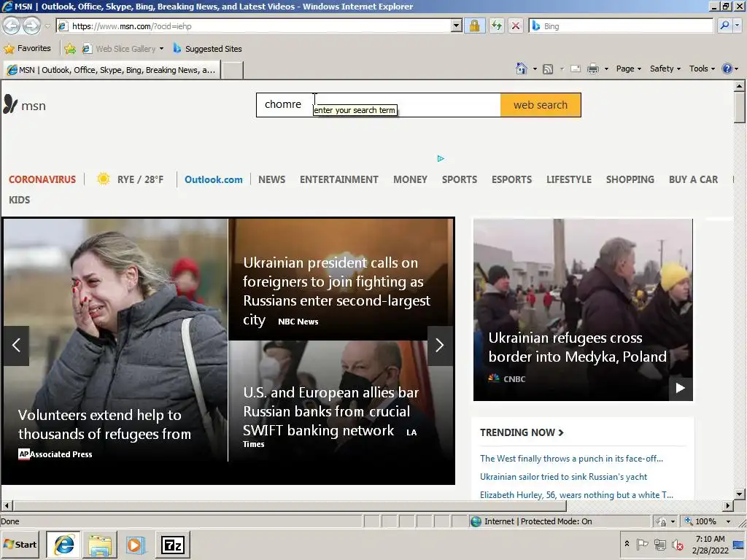The height and width of the screenshot is (560, 747).
Task: Open the Tools menu
Action: [x=702, y=69]
